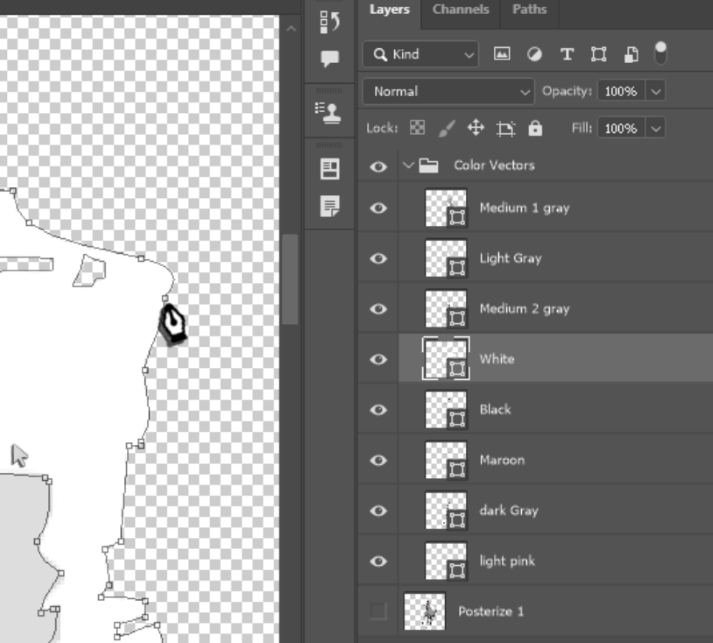This screenshot has width=713, height=643.
Task: Select layer named light pink
Action: 507,562
